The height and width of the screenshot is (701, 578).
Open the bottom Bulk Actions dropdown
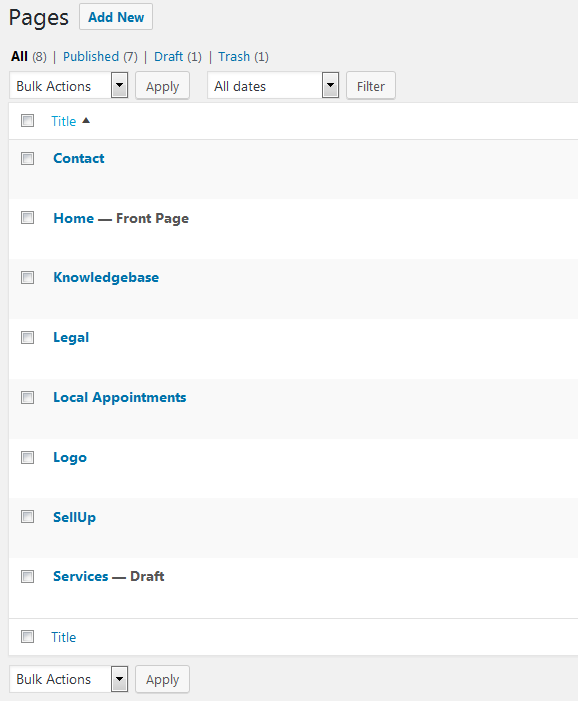point(69,679)
